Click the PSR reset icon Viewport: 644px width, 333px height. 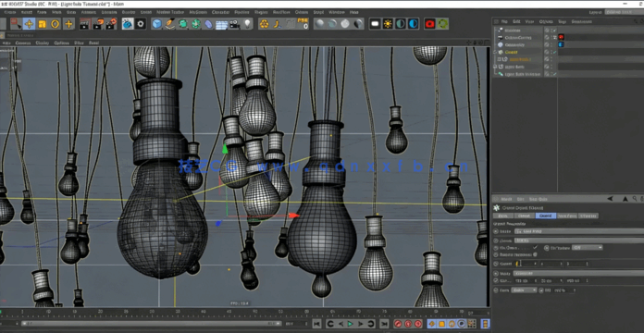[303, 24]
